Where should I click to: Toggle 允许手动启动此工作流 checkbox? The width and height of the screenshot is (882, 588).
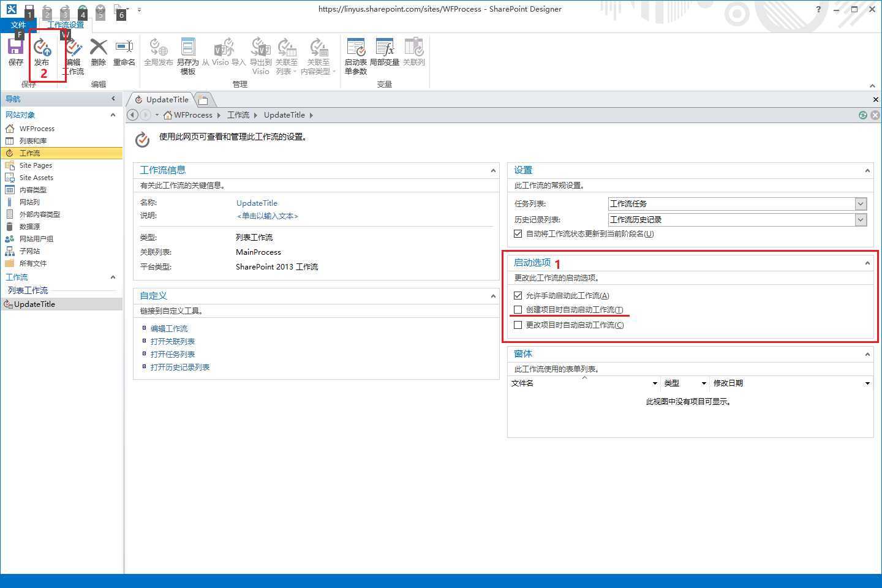coord(518,295)
